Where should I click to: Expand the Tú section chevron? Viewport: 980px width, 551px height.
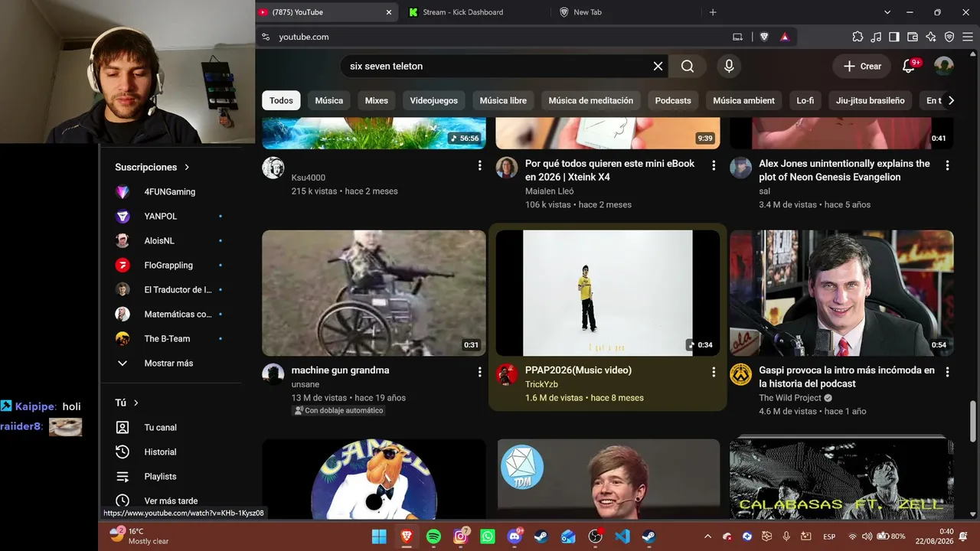136,403
